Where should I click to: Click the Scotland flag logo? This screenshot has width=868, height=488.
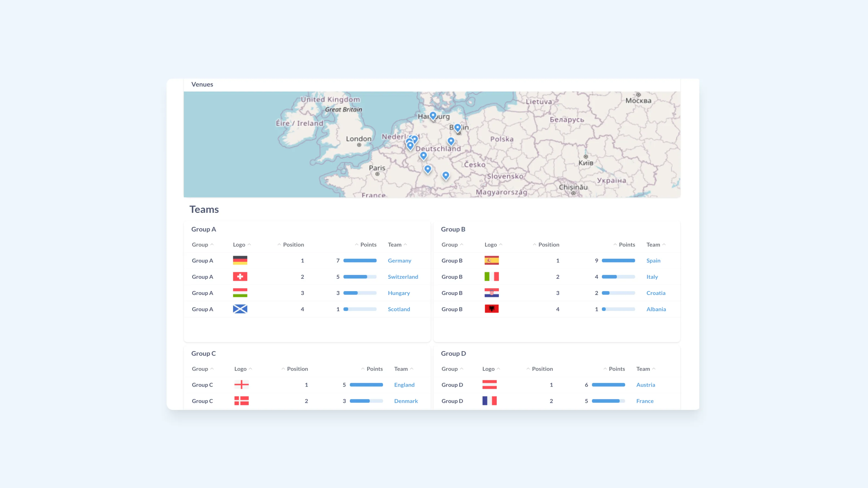click(240, 309)
